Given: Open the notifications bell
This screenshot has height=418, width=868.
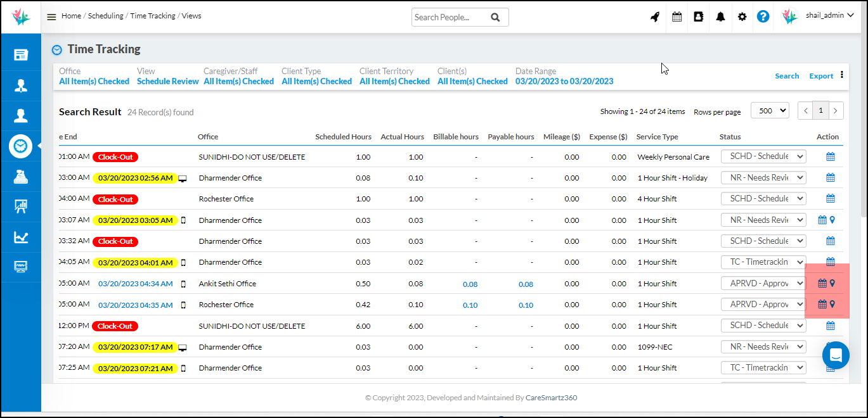Looking at the screenshot, I should [x=720, y=17].
